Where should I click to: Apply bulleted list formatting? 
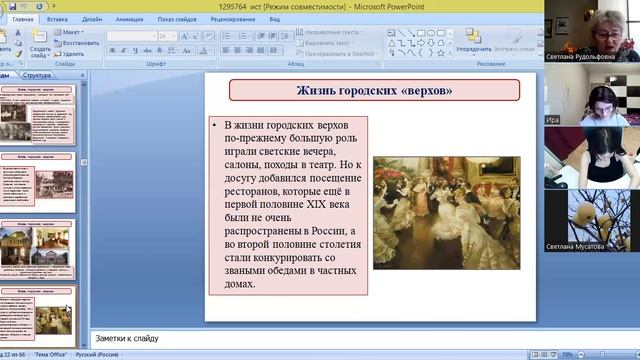[x=227, y=36]
